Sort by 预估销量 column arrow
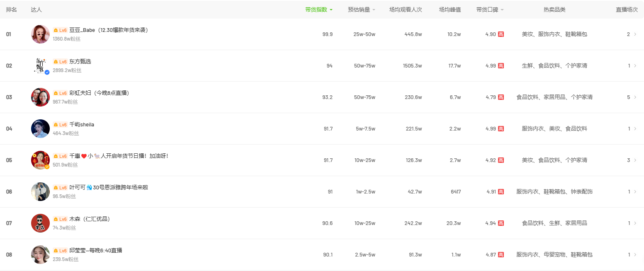 coord(374,10)
